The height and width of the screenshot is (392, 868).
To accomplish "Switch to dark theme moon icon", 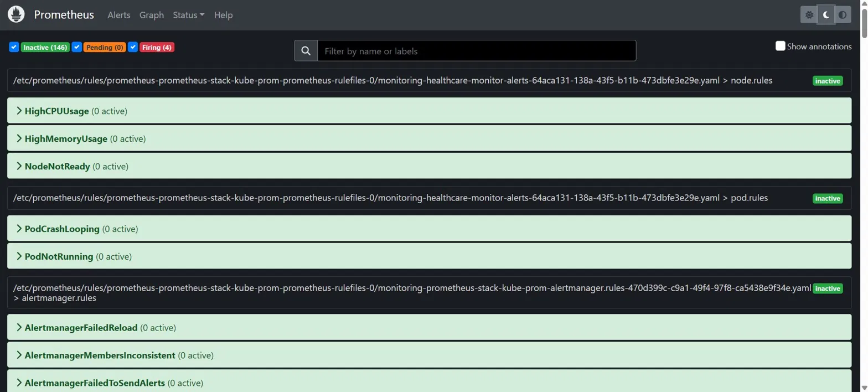I will [826, 15].
